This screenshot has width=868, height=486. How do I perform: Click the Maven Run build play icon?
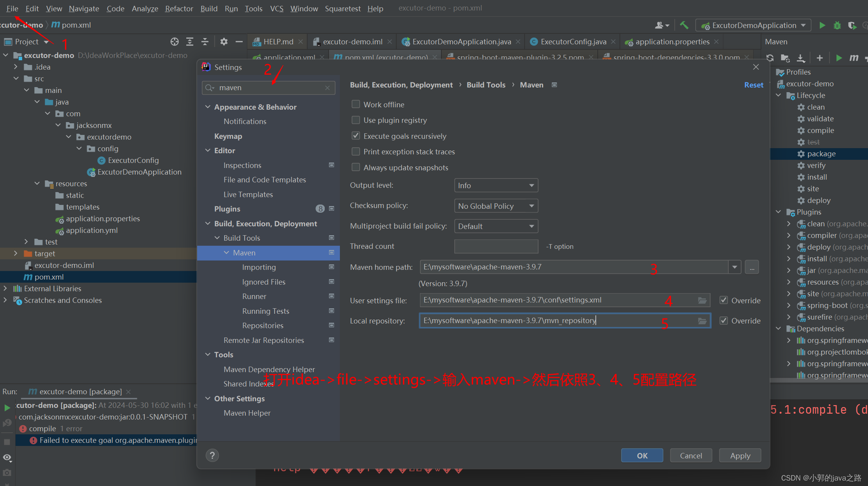point(839,58)
